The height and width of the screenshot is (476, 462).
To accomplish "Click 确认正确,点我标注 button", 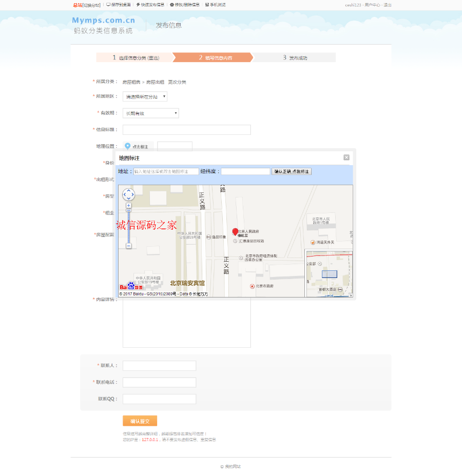I will (x=292, y=171).
